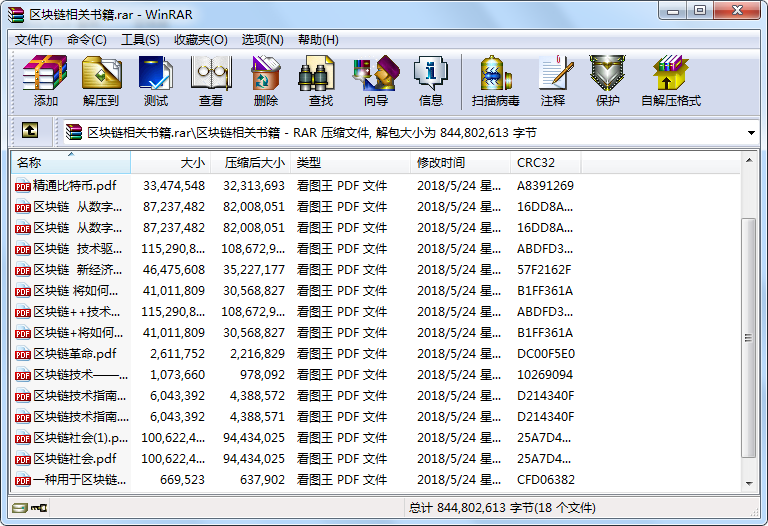Click the 测试 (Test) toolbar icon
768x526 pixels.
click(156, 73)
